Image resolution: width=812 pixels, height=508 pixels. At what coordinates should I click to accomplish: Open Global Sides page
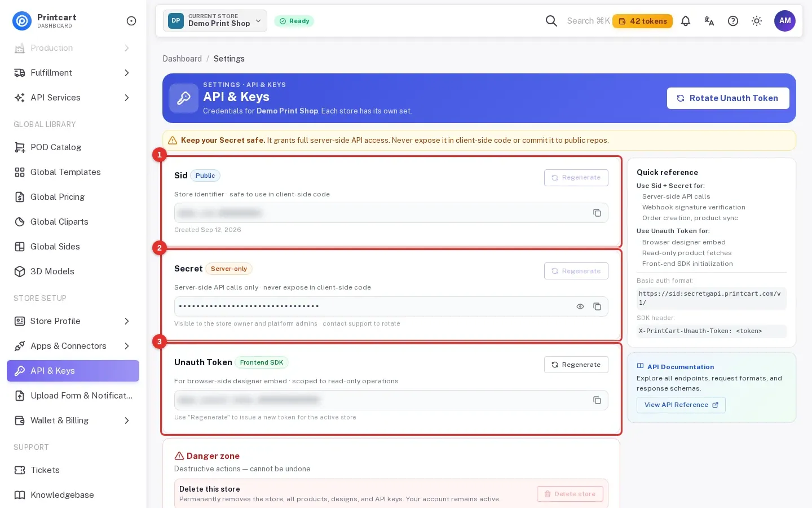[73, 247]
